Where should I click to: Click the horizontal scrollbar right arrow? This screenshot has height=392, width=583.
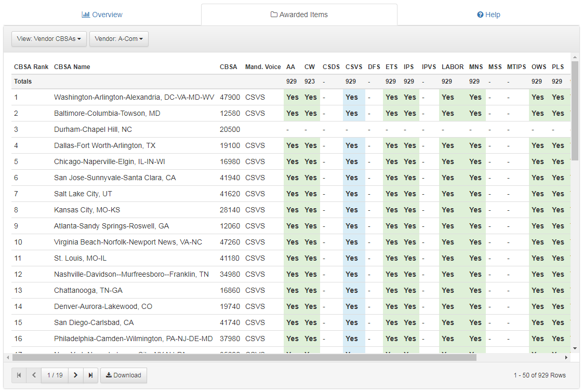pyautogui.click(x=566, y=358)
